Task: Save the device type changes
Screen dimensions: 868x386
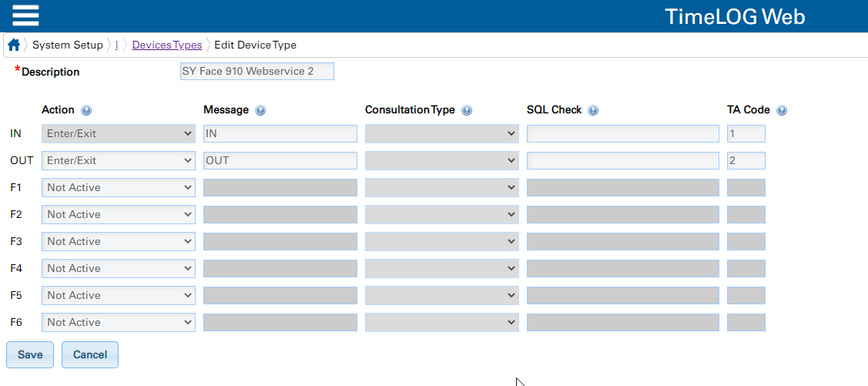Action: pos(30,354)
